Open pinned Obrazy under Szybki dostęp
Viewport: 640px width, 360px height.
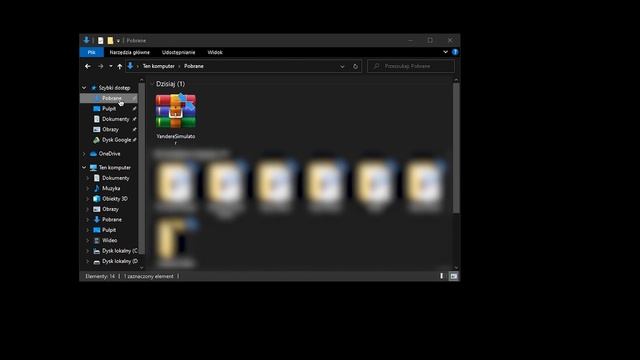(x=110, y=129)
